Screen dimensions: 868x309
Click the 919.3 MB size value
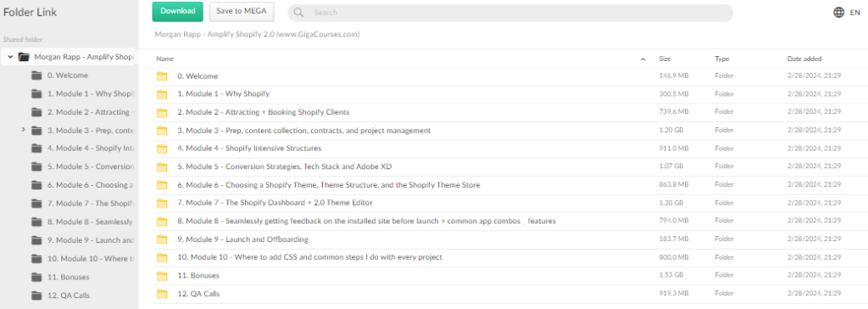click(674, 294)
